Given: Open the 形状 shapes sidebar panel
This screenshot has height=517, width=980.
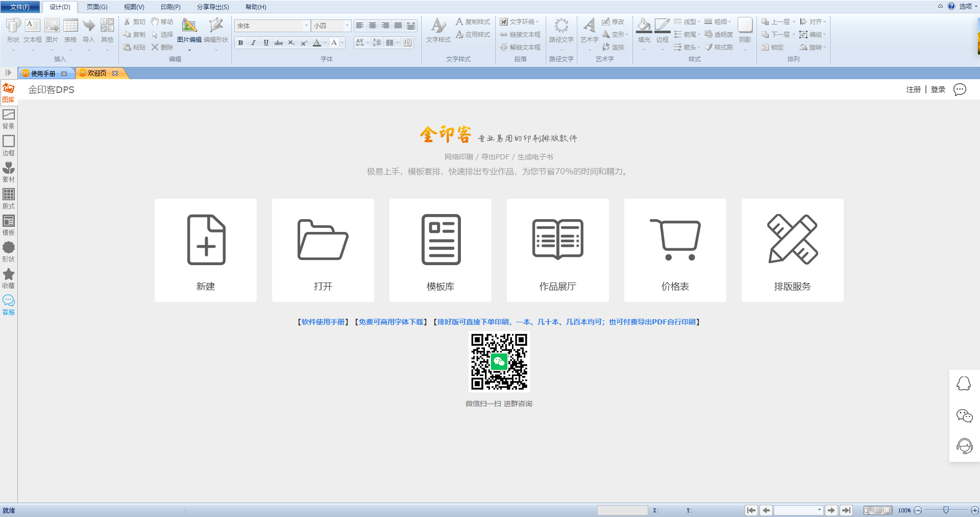Looking at the screenshot, I should (x=8, y=252).
